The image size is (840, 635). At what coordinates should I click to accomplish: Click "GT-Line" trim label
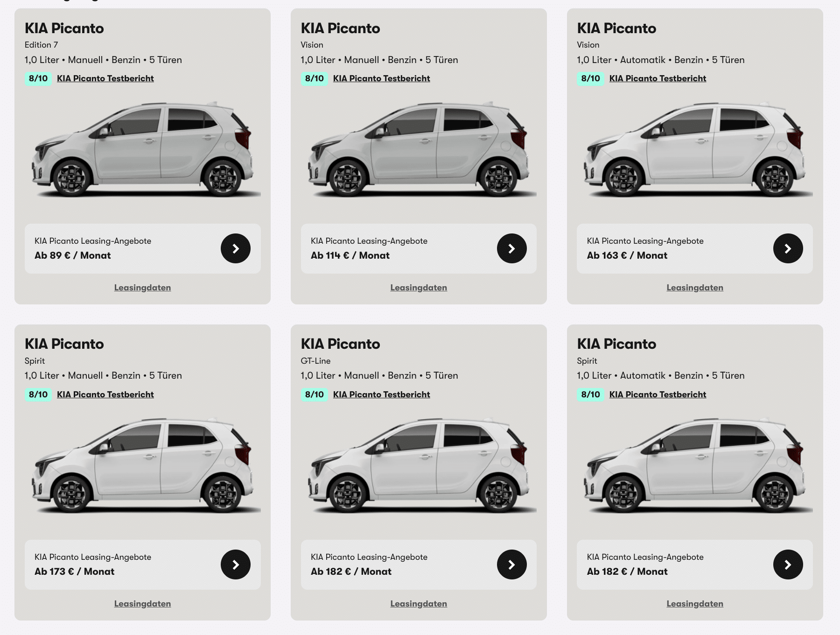[316, 361]
